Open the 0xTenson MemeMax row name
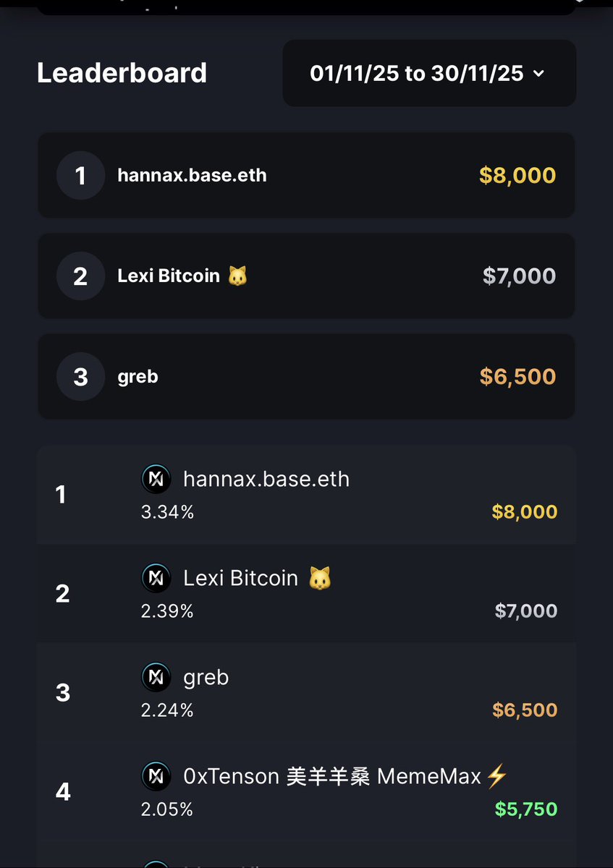613x868 pixels. pyautogui.click(x=346, y=776)
